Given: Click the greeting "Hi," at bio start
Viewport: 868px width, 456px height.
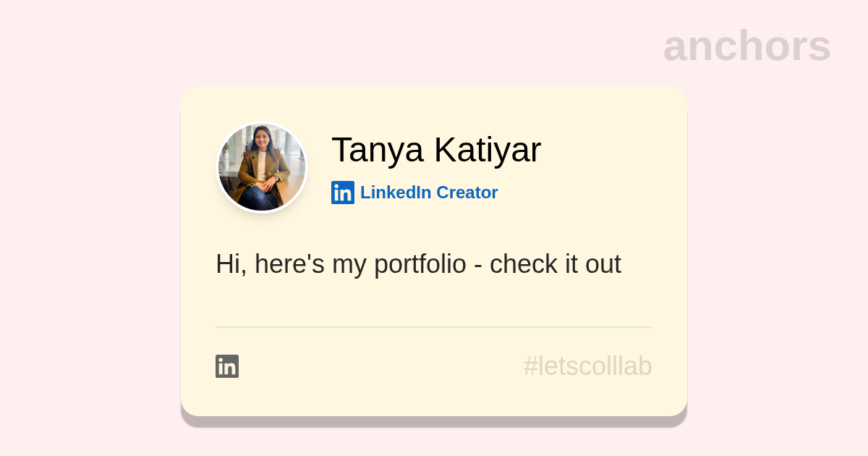Looking at the screenshot, I should click(231, 264).
